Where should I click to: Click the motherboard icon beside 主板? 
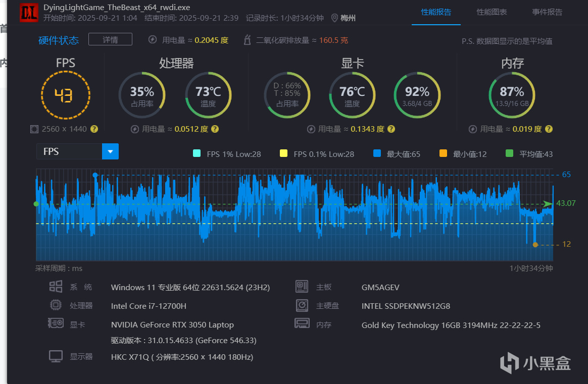[302, 287]
